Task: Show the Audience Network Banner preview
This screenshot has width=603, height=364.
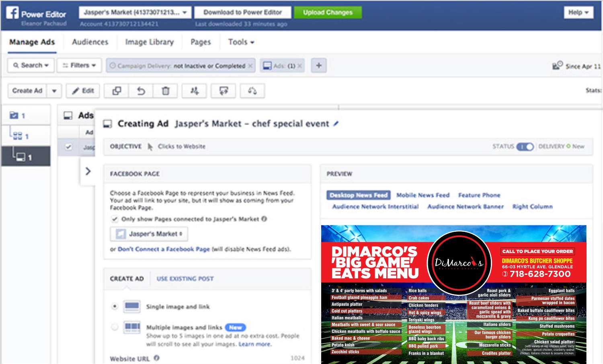Action: [x=466, y=207]
